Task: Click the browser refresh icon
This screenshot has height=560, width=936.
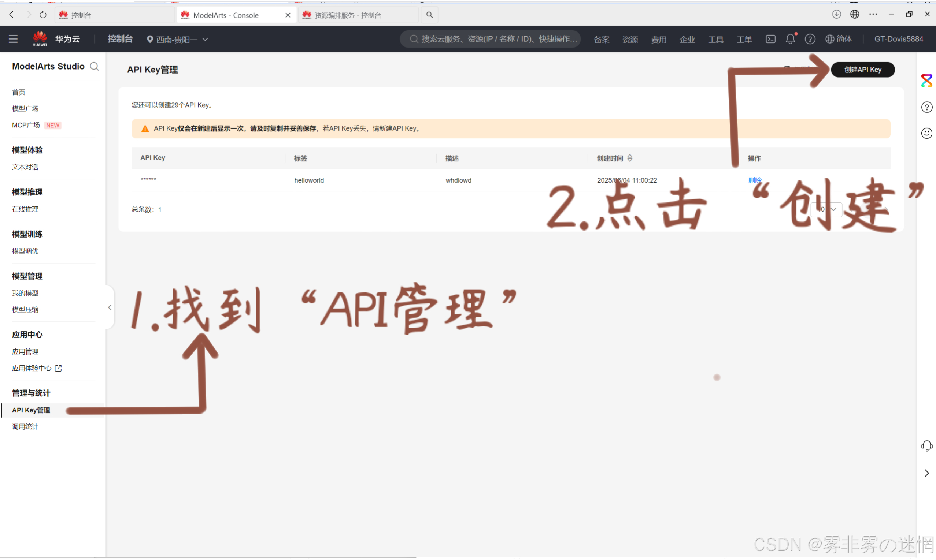Action: point(43,15)
